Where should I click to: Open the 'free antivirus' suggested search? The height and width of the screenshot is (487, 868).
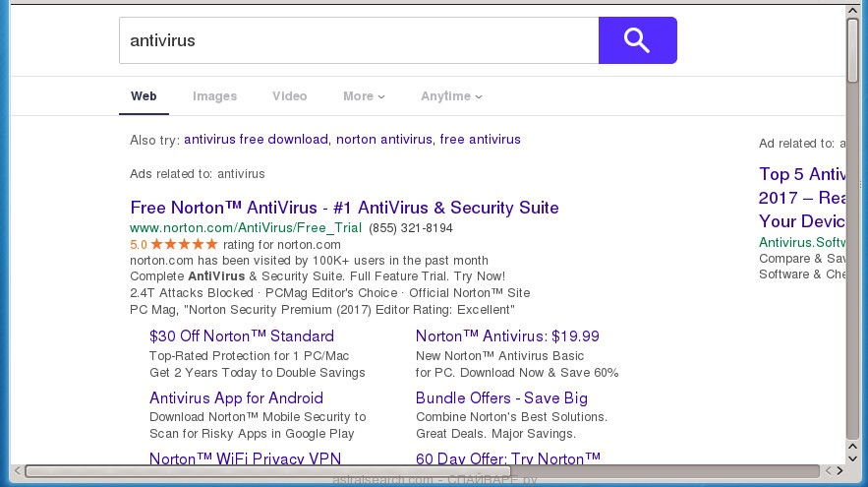coord(480,140)
